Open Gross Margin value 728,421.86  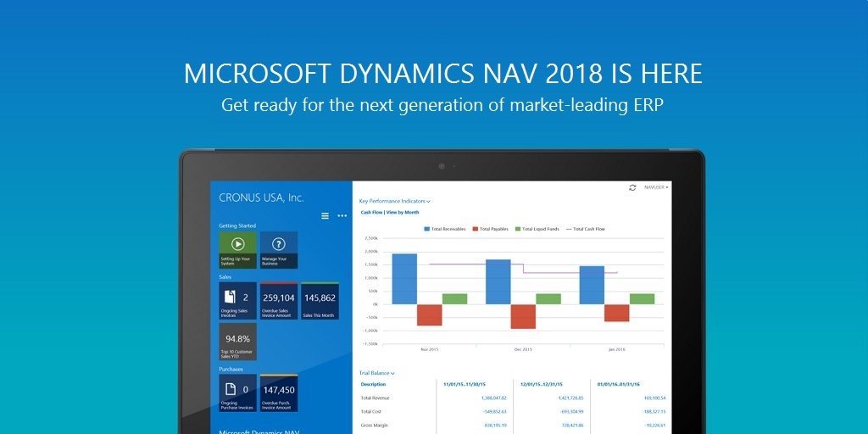pyautogui.click(x=573, y=426)
